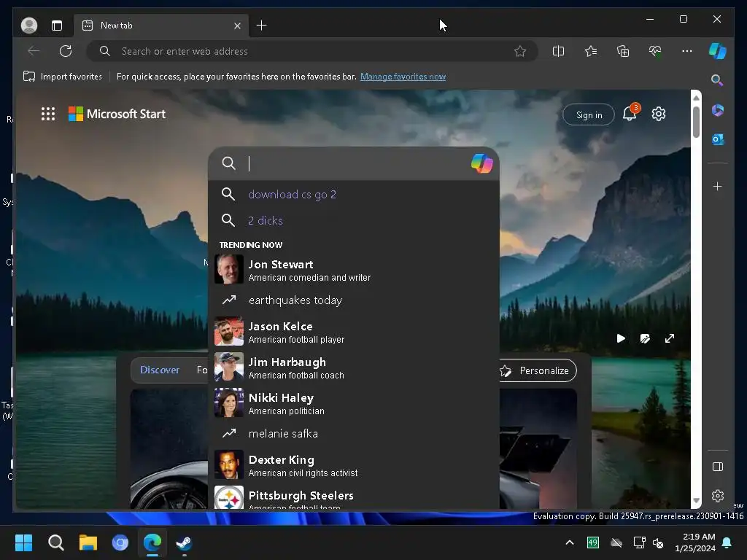Expand the background to full view
This screenshot has height=560, width=747.
(x=670, y=338)
